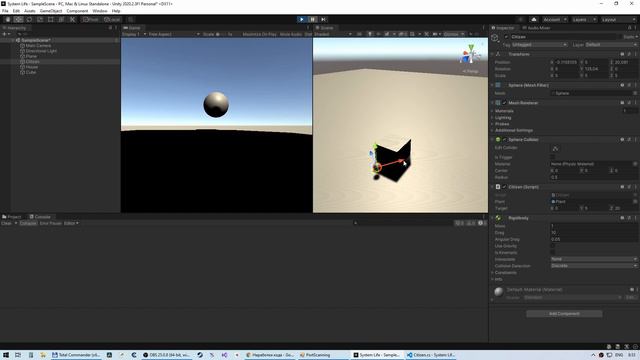Viewport: 640px width, 360px height.
Task: Click the Sphere Collider Radius field
Action: 594,178
